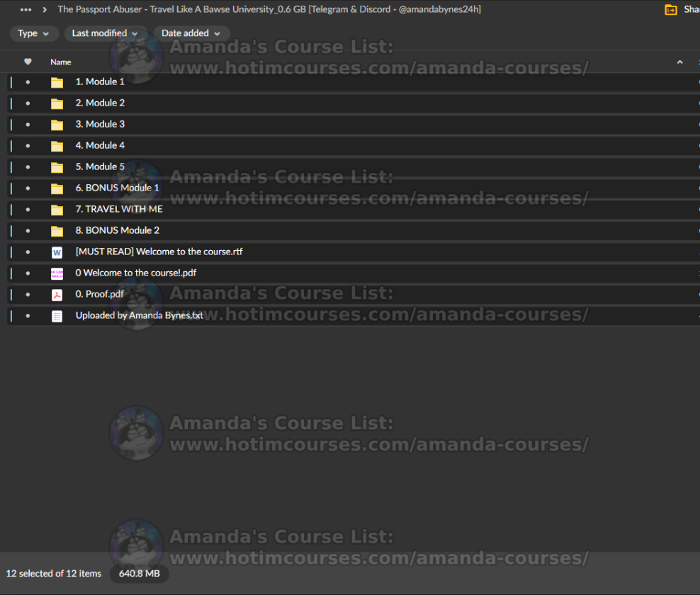700x595 pixels.
Task: Click the PDF icon next to 0. Proof.pdf
Action: click(57, 295)
